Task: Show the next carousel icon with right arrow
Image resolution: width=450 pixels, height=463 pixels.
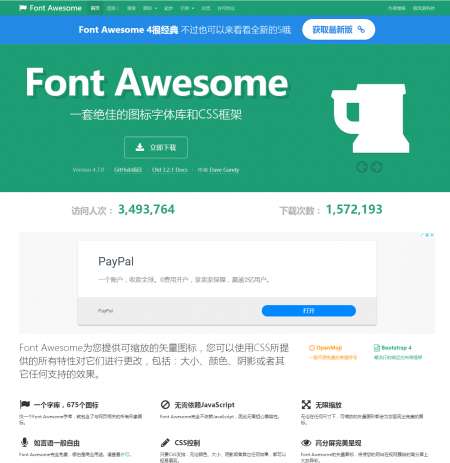Action: (377, 167)
